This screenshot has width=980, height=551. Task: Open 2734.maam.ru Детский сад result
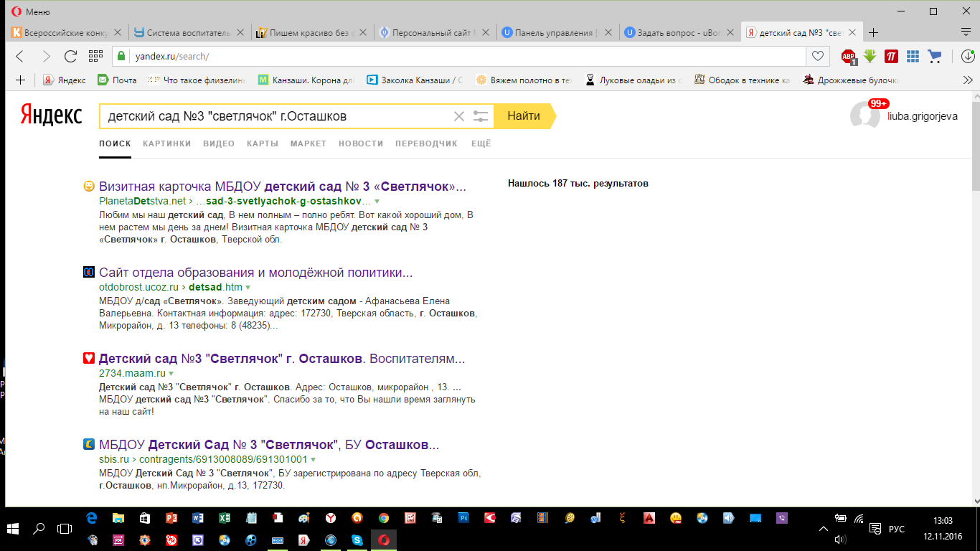282,359
